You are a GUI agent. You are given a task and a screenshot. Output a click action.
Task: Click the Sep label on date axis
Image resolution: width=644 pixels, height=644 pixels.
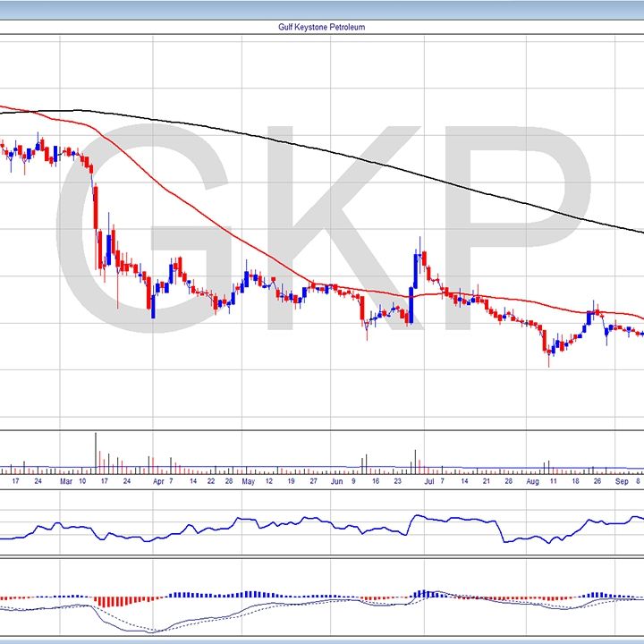[x=621, y=480]
